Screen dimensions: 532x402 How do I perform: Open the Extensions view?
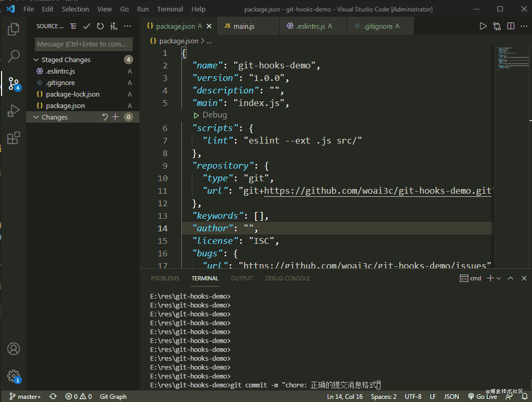13,137
